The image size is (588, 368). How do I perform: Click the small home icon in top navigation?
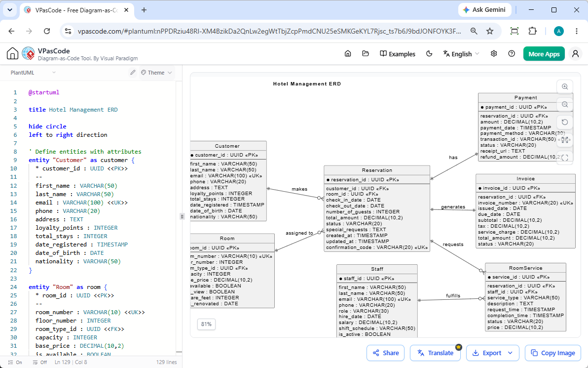[x=348, y=54]
